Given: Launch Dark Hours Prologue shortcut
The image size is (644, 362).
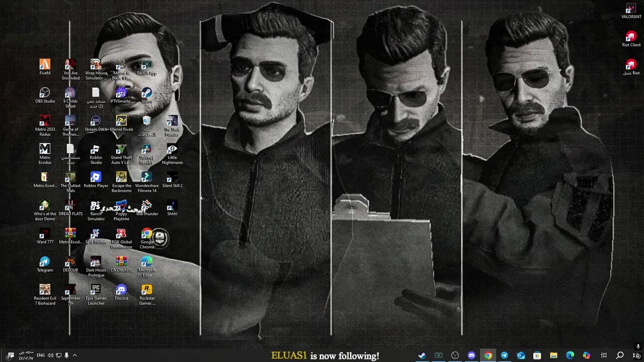Looking at the screenshot, I should coord(96,267).
